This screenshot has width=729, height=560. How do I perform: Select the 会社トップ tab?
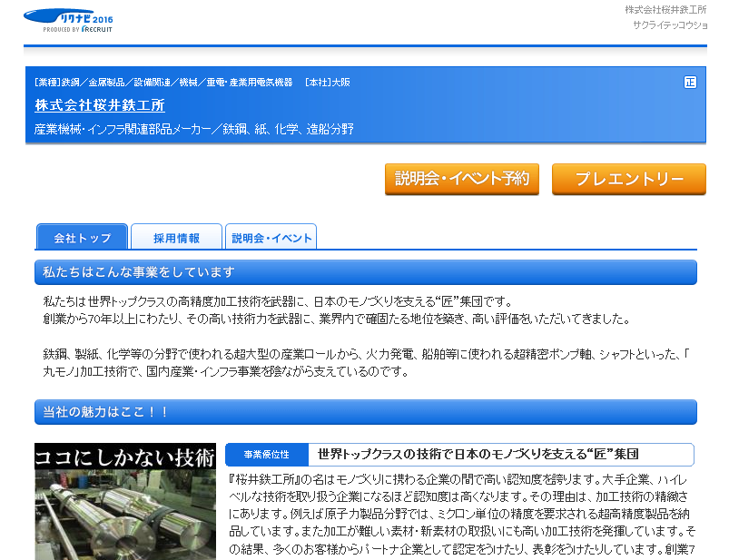coord(82,237)
